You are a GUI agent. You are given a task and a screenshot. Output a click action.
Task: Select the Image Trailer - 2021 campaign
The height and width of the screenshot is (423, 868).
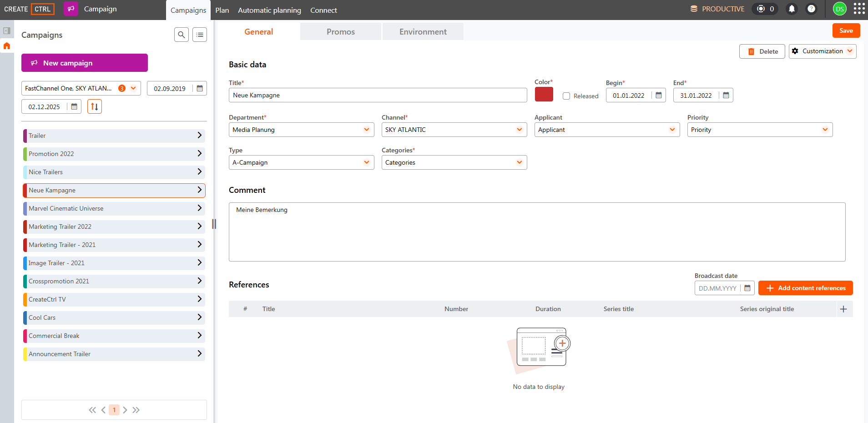tap(114, 263)
